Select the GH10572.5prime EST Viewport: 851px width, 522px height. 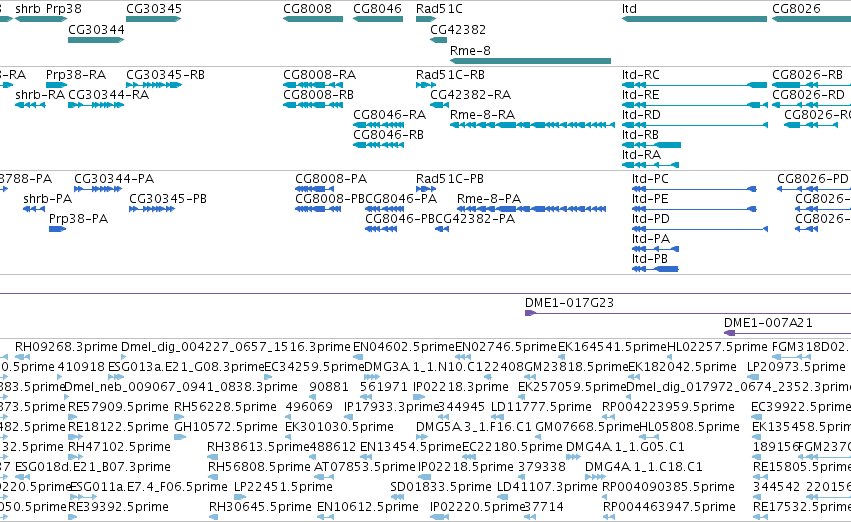point(179,437)
